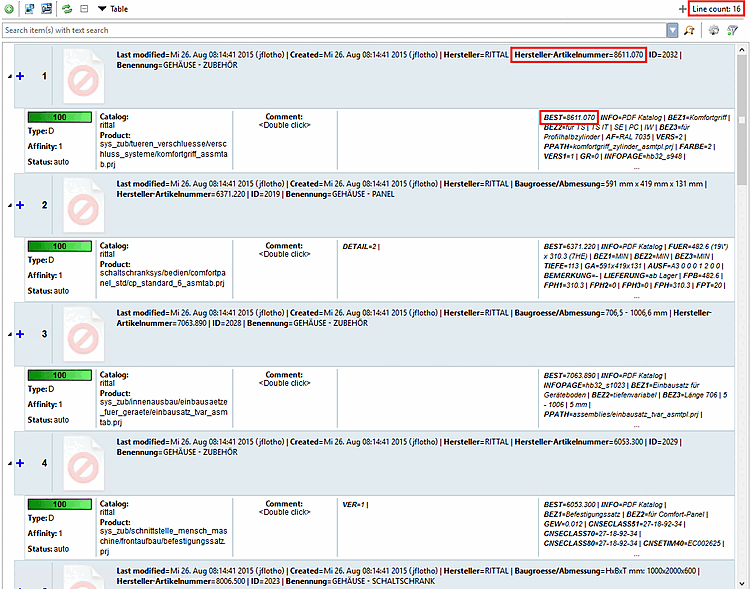750x589 pixels.
Task: Click the ellipsis below row 1 attributes
Action: [636, 167]
